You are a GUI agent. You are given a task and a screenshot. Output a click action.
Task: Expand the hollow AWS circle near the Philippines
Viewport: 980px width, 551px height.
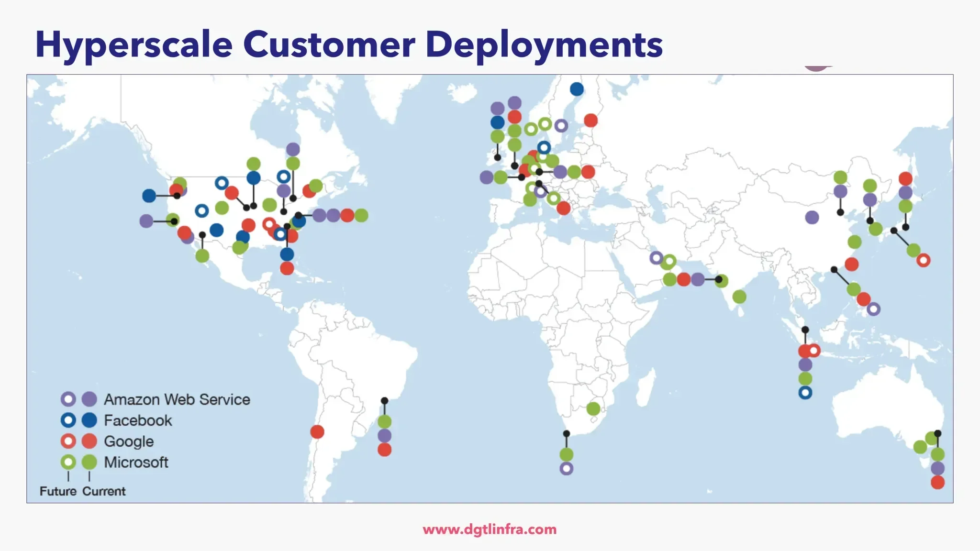pyautogui.click(x=875, y=310)
